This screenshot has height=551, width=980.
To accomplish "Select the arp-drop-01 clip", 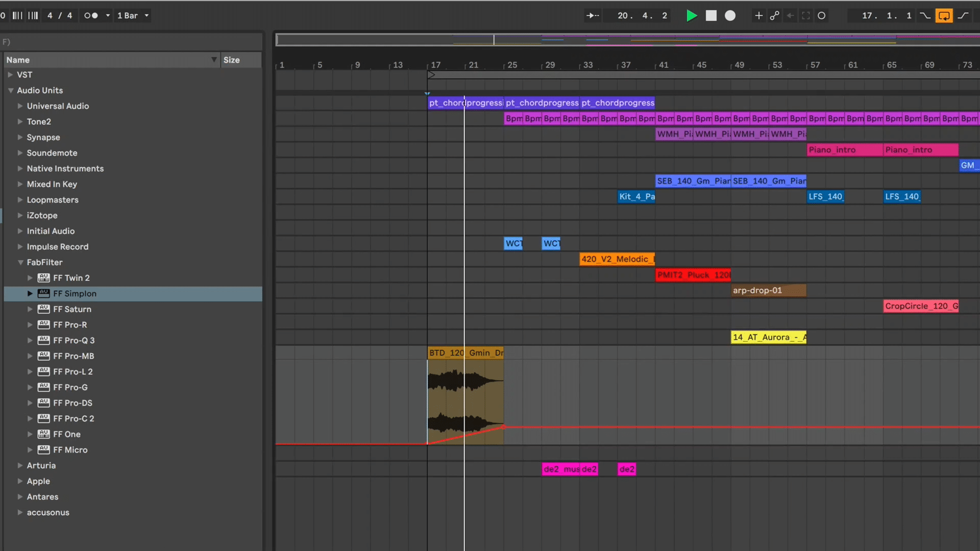I will [x=769, y=291].
